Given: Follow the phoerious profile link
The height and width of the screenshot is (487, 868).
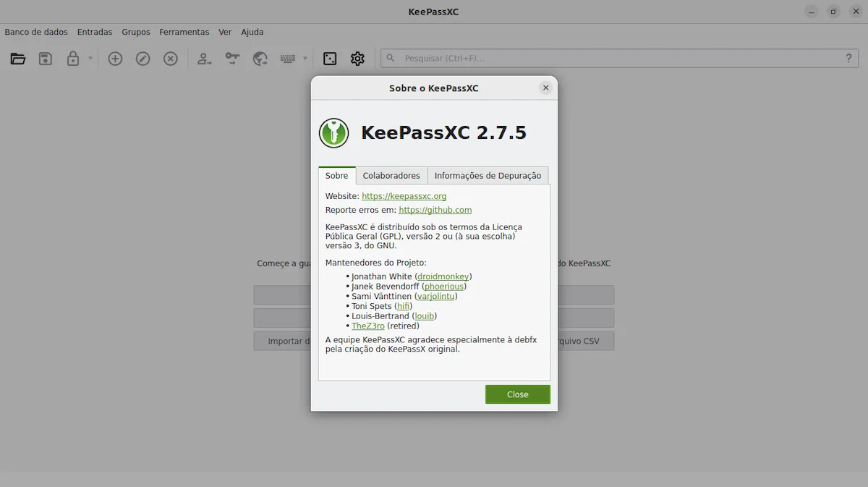Looking at the screenshot, I should pyautogui.click(x=443, y=287).
